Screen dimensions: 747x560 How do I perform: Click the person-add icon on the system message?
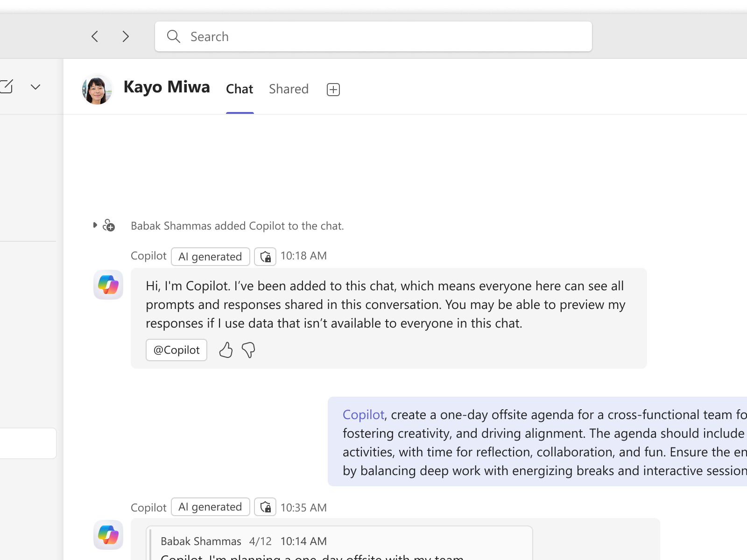(x=108, y=225)
